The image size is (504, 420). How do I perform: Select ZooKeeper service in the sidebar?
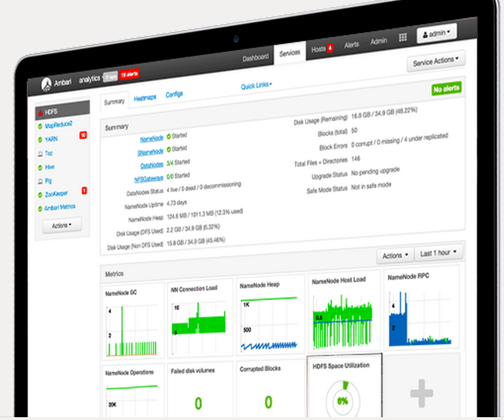[x=56, y=194]
